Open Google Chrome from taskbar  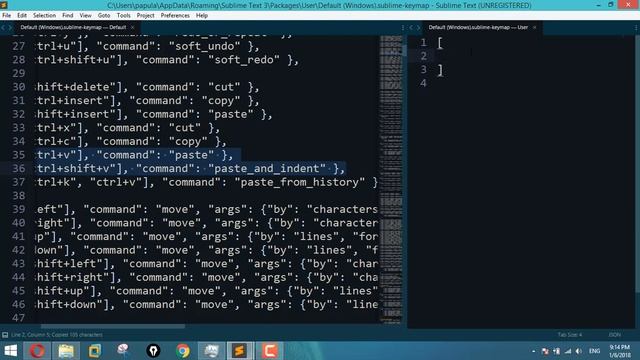coord(183,351)
